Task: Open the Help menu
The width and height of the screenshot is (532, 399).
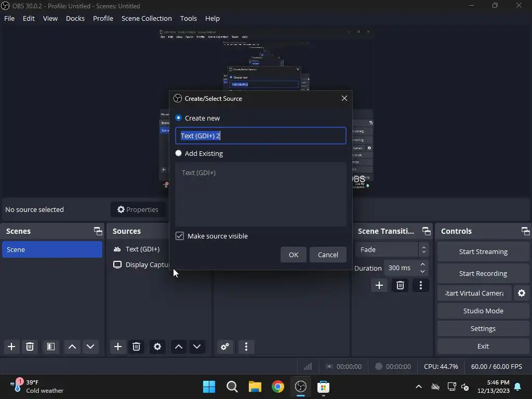Action: point(212,18)
